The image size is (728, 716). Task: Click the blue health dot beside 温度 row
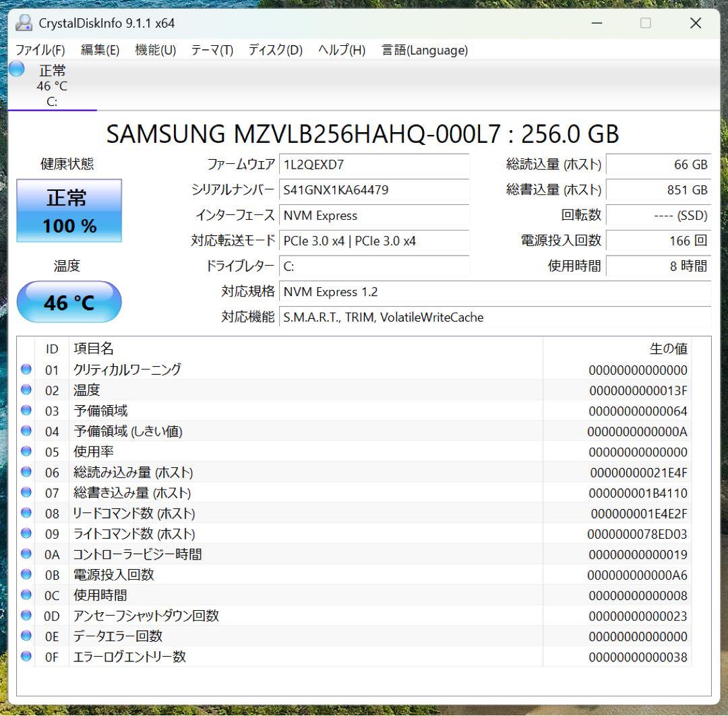tap(26, 390)
